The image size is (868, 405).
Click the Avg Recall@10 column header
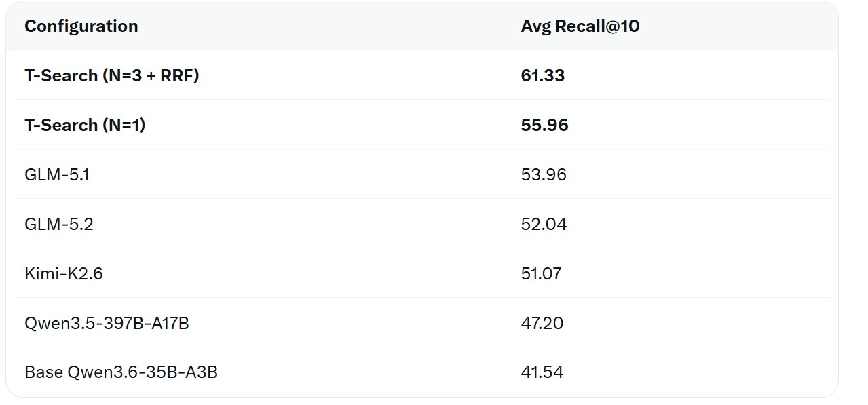click(x=580, y=26)
